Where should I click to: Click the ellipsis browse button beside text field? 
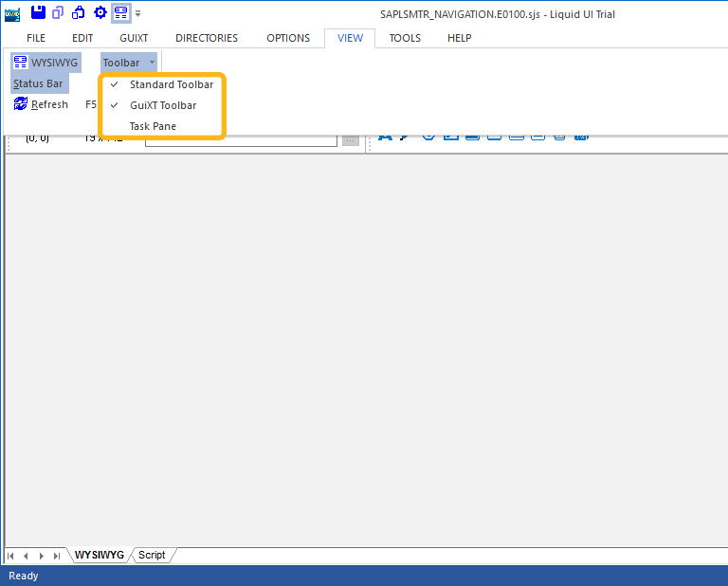coord(351,139)
